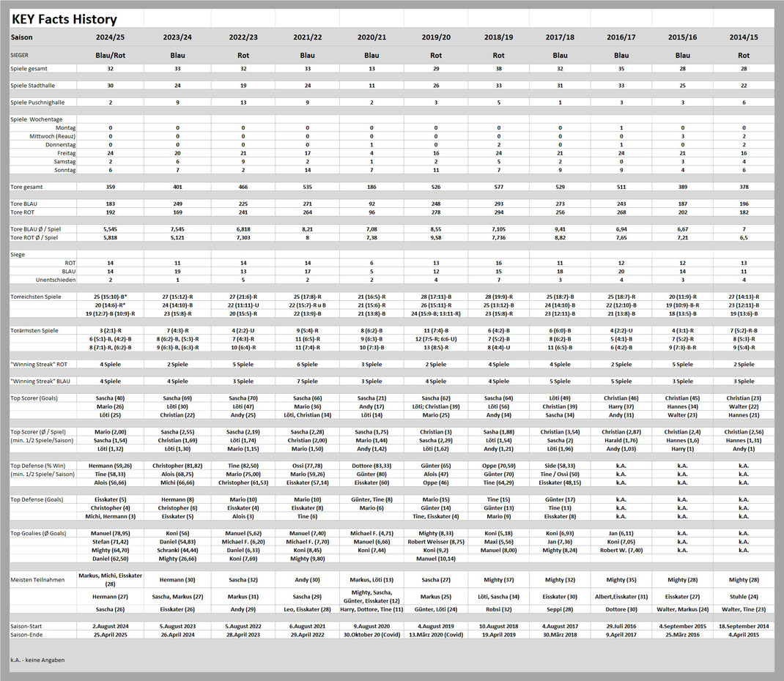Select the 2014/15 season column header
Viewport: 784px width, 681px height.
[744, 37]
